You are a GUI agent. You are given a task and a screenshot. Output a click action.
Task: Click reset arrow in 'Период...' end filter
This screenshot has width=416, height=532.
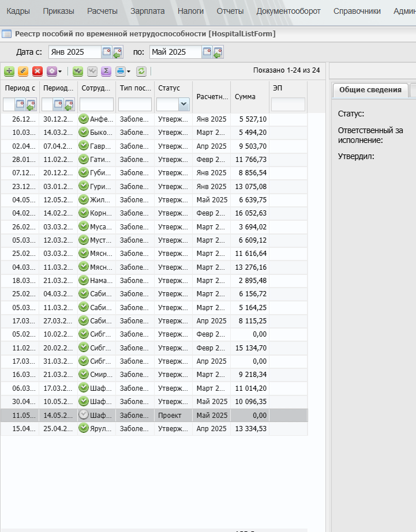click(x=69, y=104)
